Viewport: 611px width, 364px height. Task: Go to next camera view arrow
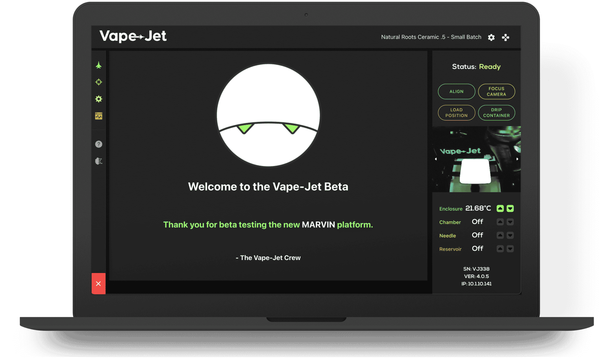click(x=517, y=159)
